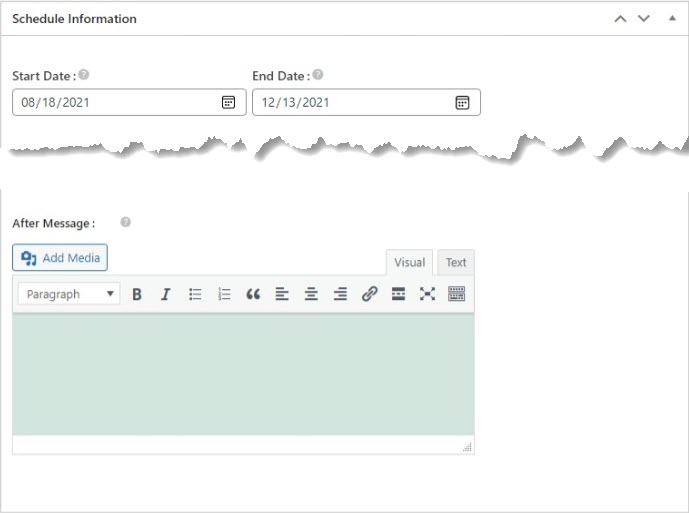Viewport: 689px width, 513px height.
Task: Click the After Message help icon
Action: (125, 222)
